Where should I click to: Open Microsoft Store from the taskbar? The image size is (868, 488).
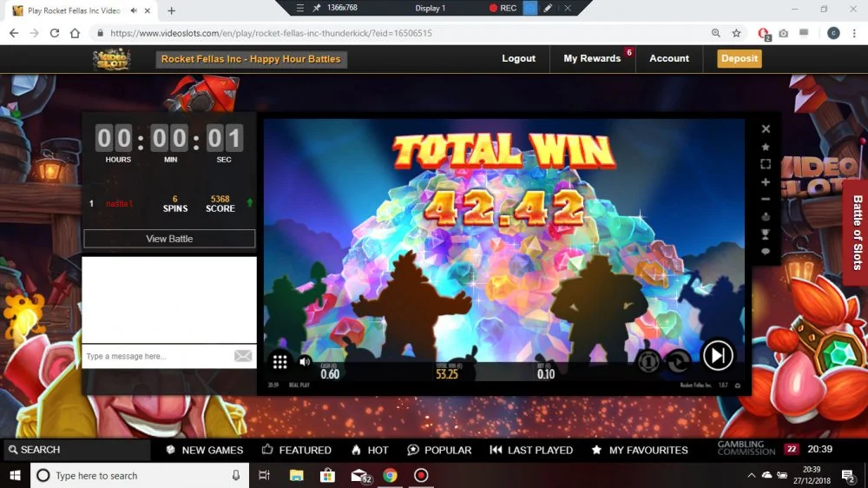[x=327, y=475]
